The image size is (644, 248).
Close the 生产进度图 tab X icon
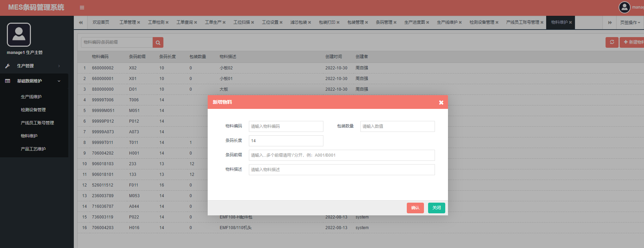tap(428, 23)
